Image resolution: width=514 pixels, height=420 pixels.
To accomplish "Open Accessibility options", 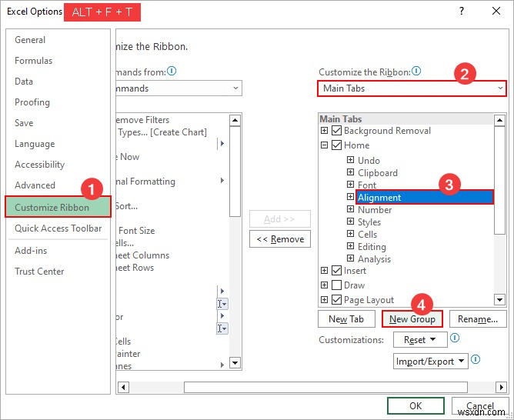I will pyautogui.click(x=40, y=165).
